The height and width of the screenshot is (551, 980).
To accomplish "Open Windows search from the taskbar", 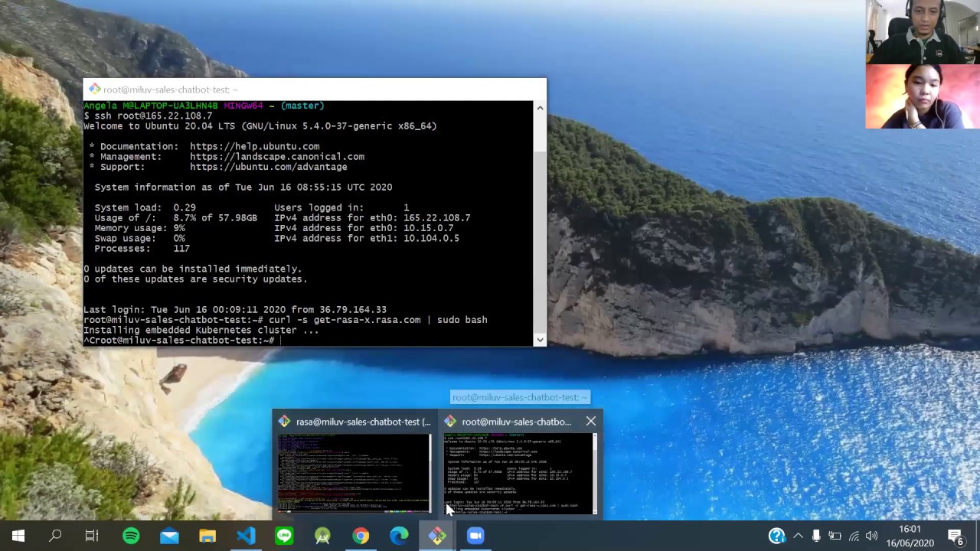I will pos(55,536).
